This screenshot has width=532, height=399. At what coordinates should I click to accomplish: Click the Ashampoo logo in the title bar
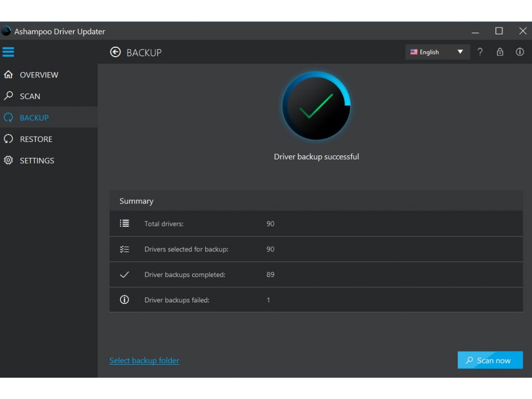[6, 31]
